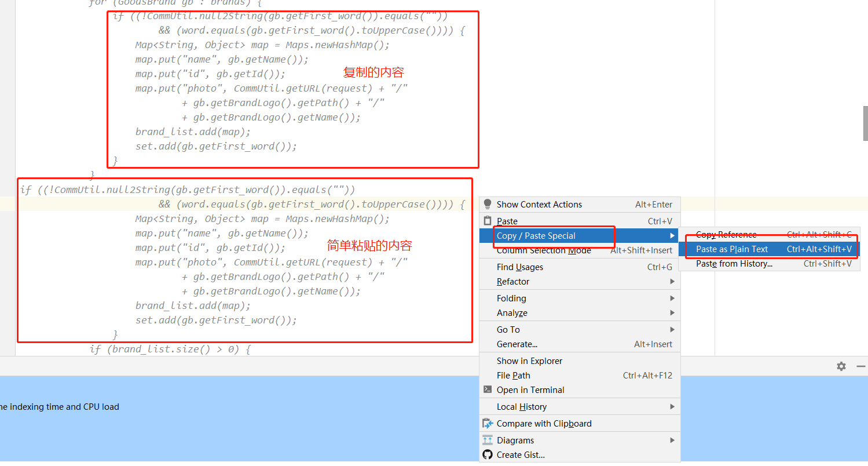
Task: Click the Compare with Clipboard icon
Action: [487, 423]
